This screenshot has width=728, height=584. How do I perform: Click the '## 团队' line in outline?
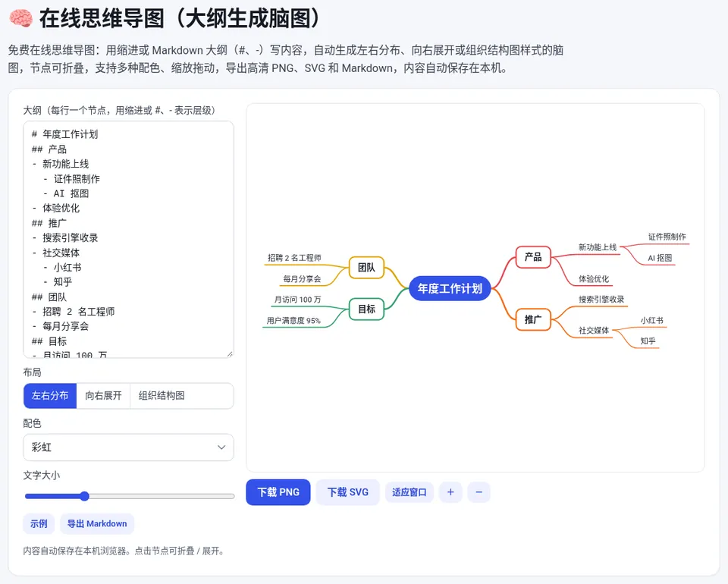tap(49, 297)
